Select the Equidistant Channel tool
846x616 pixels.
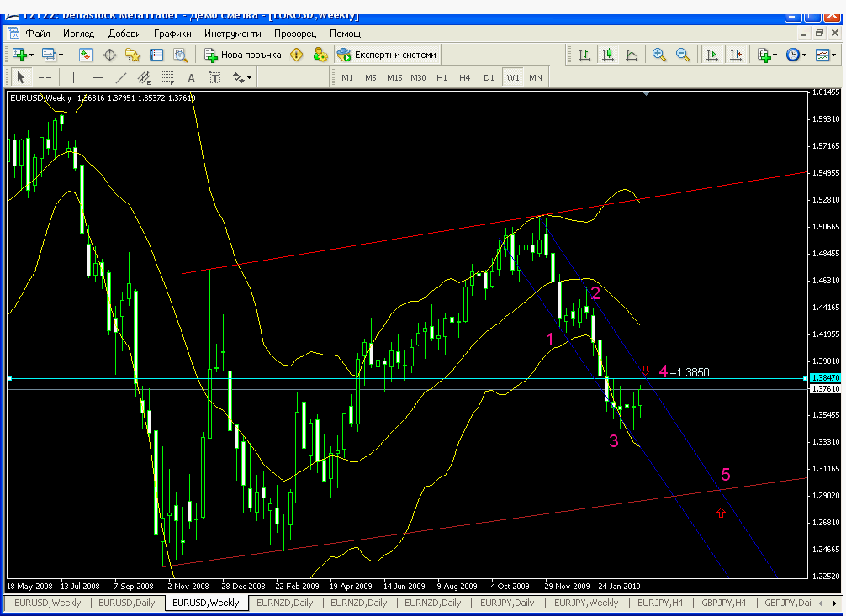[144, 77]
